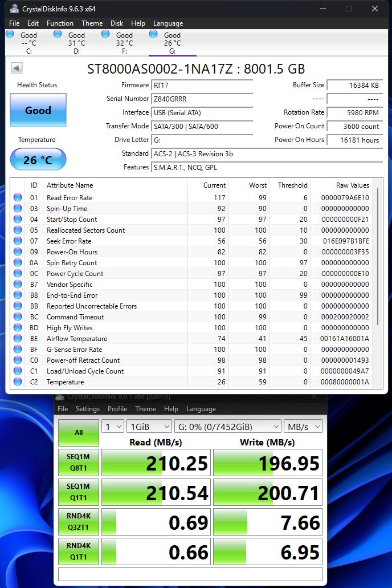Viewport: 392px width, 588px height.
Task: Open CrystalDiskMark Theme menu
Action: coord(145,409)
